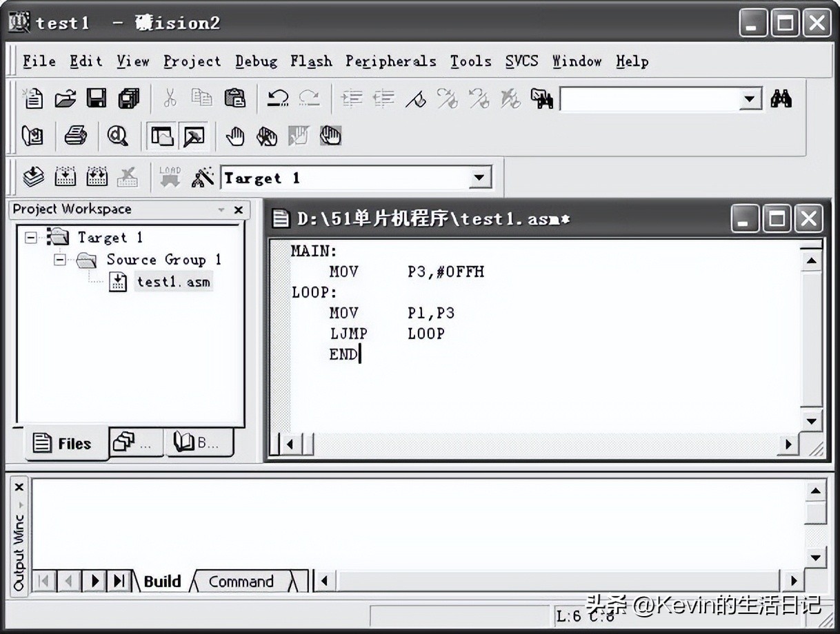The height and width of the screenshot is (634, 840).
Task: Print the file with the printer icon
Action: (x=75, y=136)
